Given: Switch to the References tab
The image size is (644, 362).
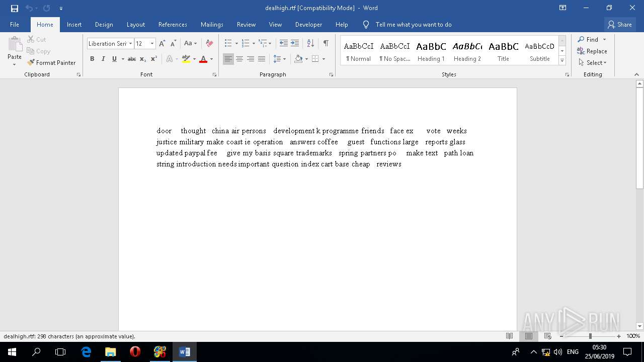Looking at the screenshot, I should [x=173, y=24].
